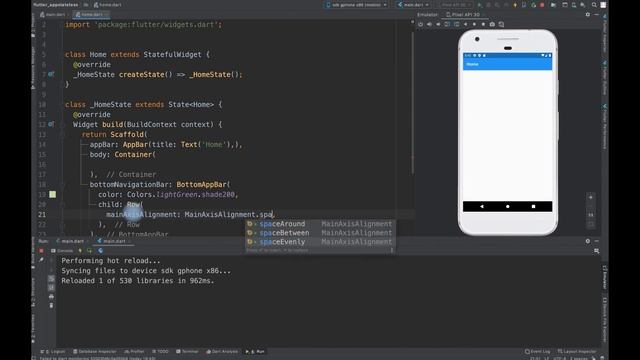
Task: Tap the Android back button on phone
Action: pos(482,207)
